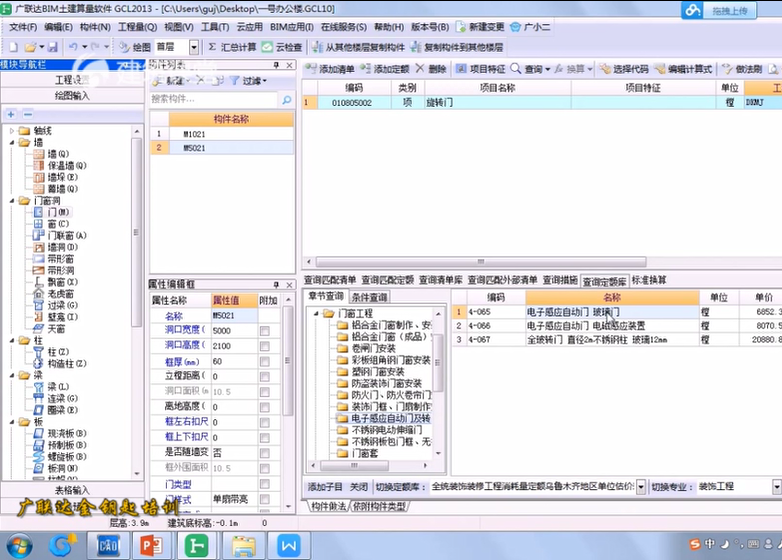Click the 条件查询 button
The width and height of the screenshot is (782, 560).
coord(369,297)
